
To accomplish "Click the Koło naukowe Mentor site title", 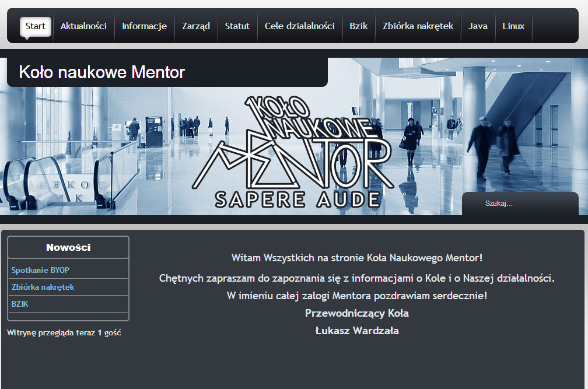I will [x=102, y=72].
